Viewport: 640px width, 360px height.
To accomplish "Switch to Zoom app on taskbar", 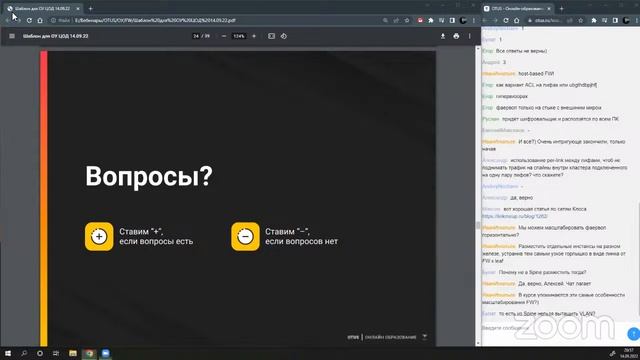I will click(x=106, y=353).
